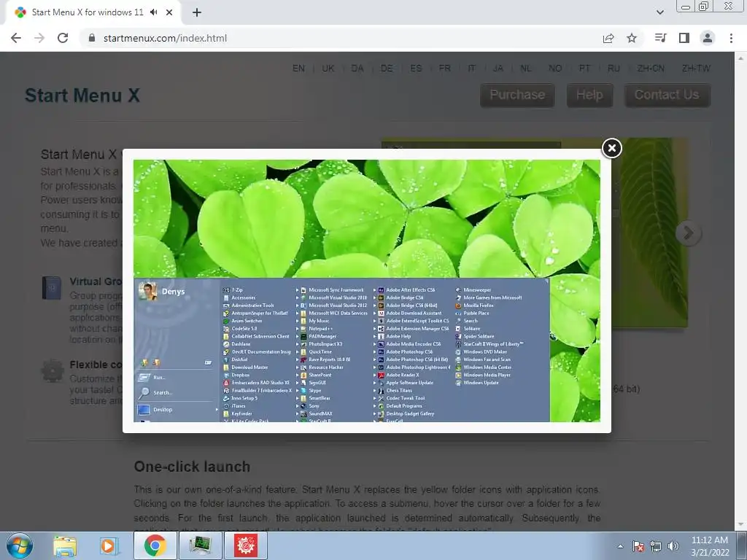The width and height of the screenshot is (747, 560).
Task: Show hidden system tray icons
Action: [620, 546]
